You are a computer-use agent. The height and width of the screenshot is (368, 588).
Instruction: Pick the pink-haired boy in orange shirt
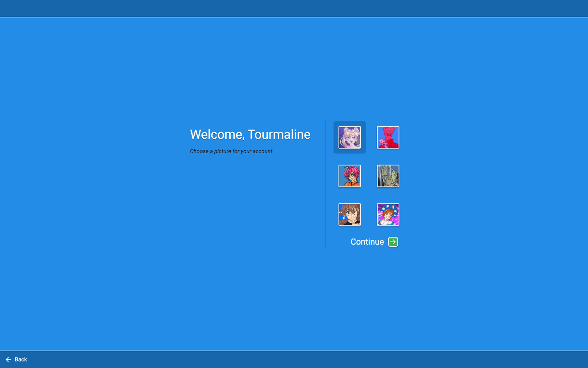click(x=349, y=176)
